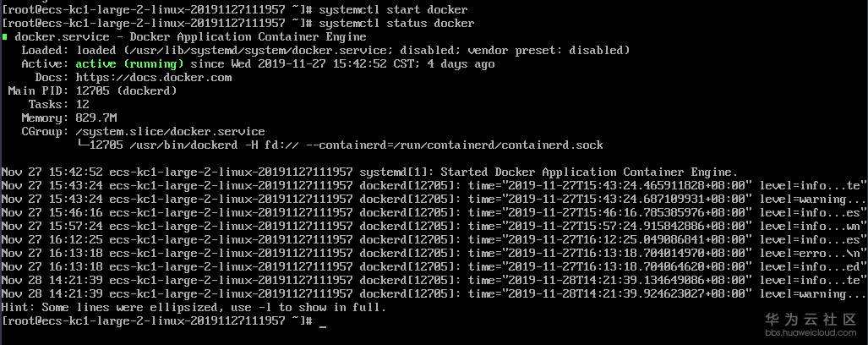Open the https://docs.docker.com link

(x=153, y=77)
